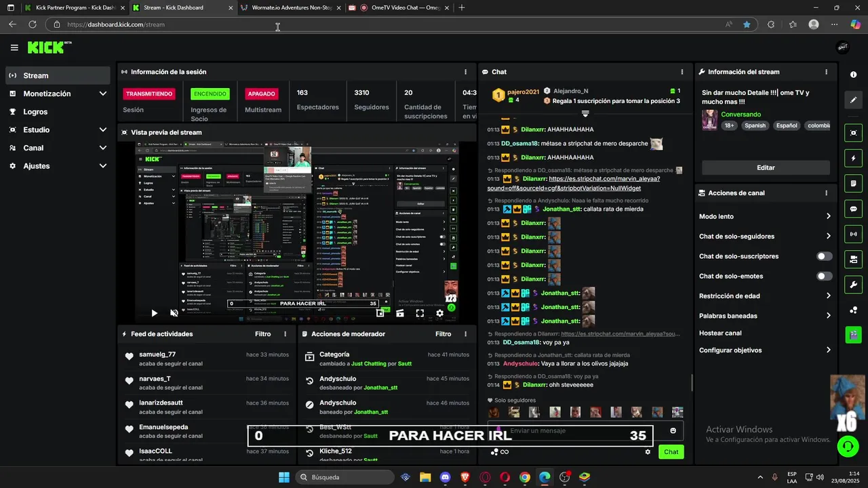Open Logros in the sidebar
This screenshot has height=488, width=868.
pyautogui.click(x=58, y=112)
